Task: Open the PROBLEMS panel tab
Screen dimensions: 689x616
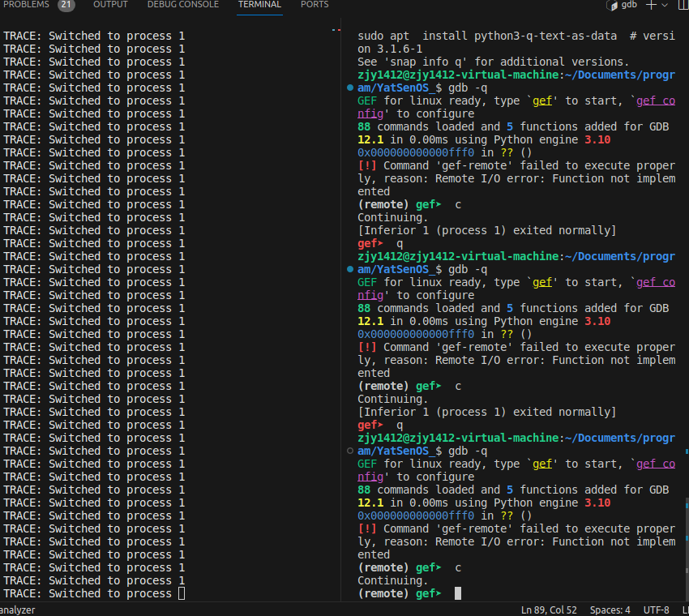Action: (x=27, y=4)
